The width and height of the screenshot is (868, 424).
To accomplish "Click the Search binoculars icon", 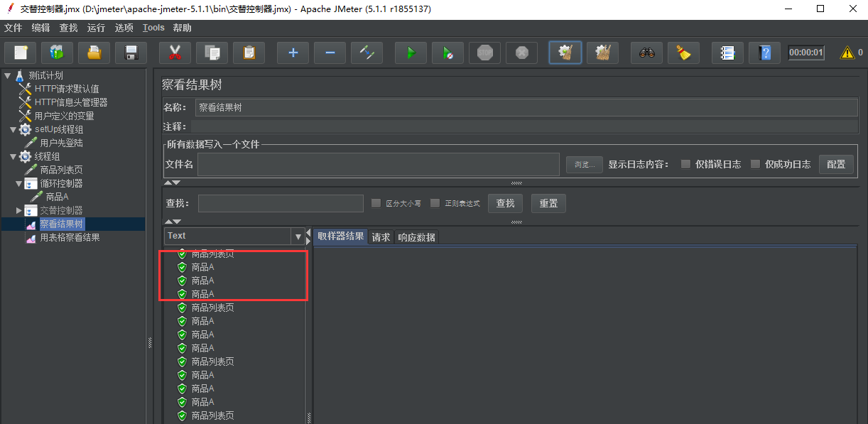I will [x=646, y=53].
